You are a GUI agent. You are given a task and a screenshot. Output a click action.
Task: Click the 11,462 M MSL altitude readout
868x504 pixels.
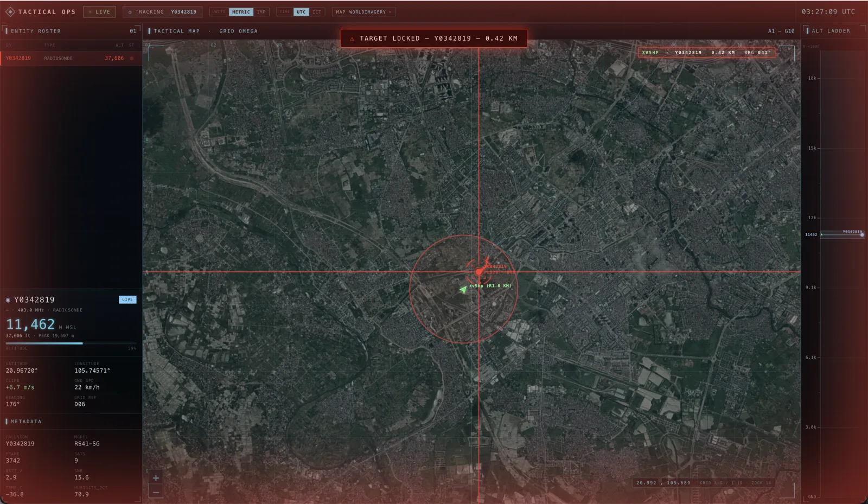[41, 324]
